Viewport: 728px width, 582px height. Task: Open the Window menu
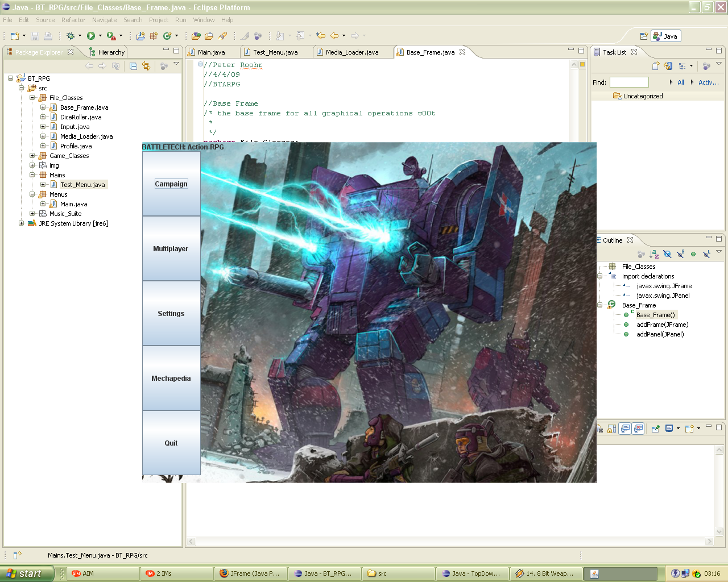pos(204,20)
